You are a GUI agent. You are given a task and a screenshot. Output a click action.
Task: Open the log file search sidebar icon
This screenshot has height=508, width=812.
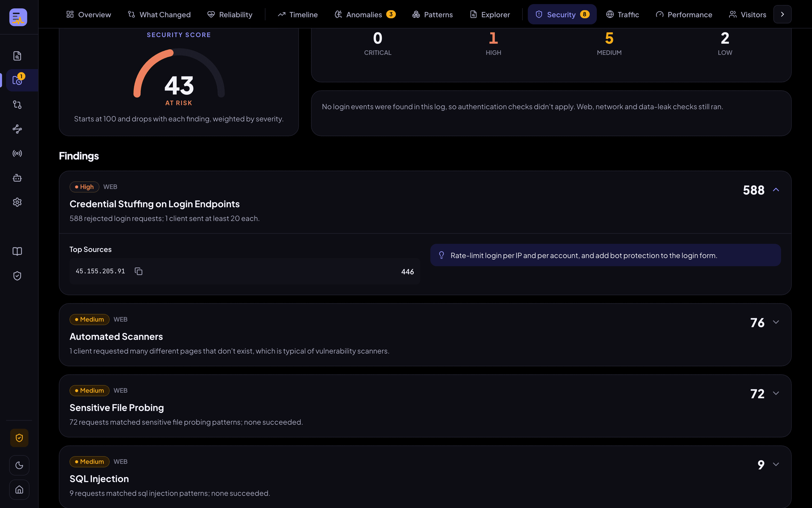tap(17, 56)
